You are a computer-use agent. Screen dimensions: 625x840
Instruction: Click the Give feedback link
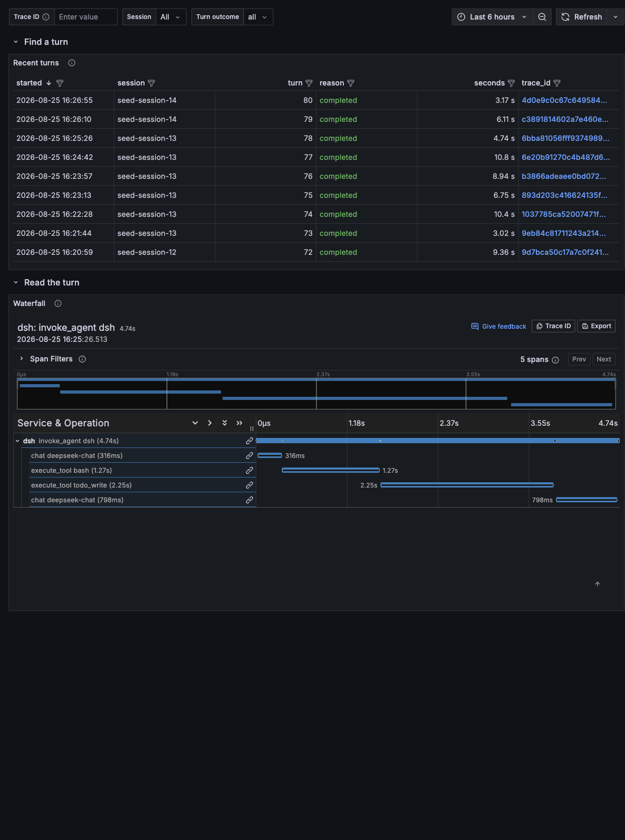point(498,327)
